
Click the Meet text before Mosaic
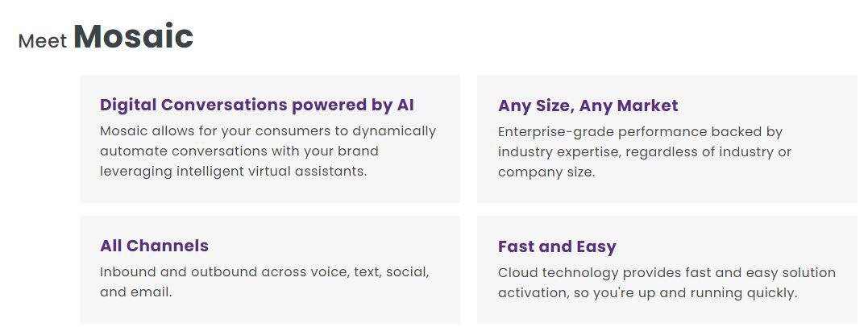42,41
